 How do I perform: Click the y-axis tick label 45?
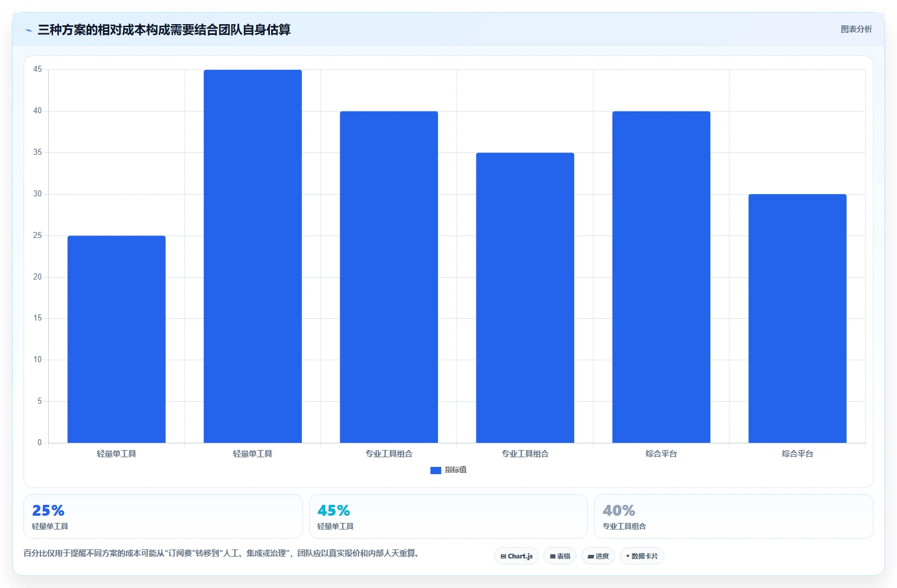(37, 69)
